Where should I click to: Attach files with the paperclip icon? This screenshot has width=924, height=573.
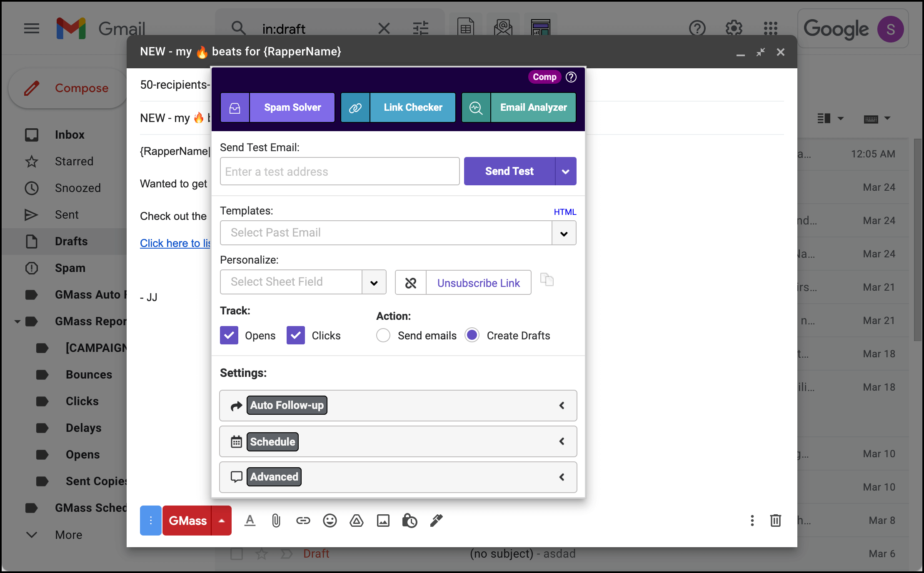point(276,521)
